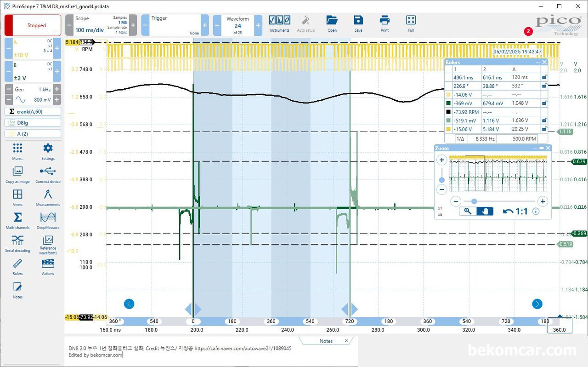
Task: Select the 0.679 ruler handle on right axis
Action: pyautogui.click(x=579, y=161)
